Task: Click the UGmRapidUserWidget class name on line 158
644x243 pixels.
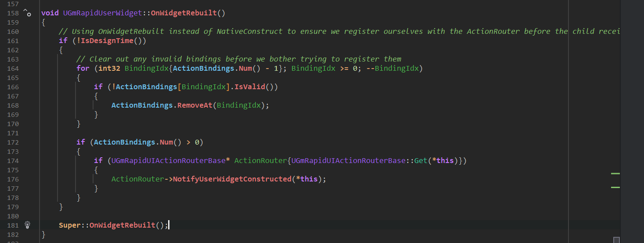Action: tap(103, 13)
